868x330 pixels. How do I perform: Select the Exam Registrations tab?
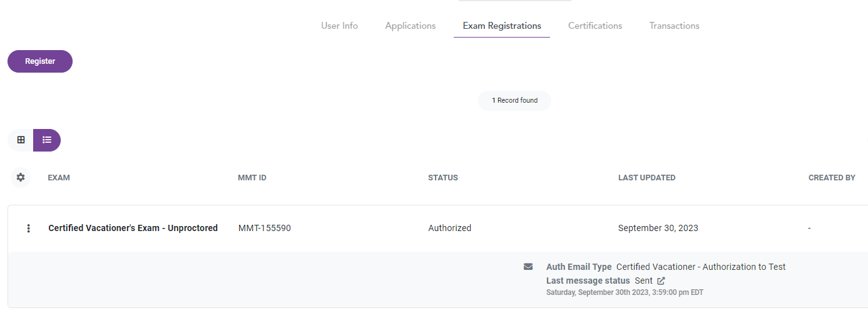click(x=502, y=26)
